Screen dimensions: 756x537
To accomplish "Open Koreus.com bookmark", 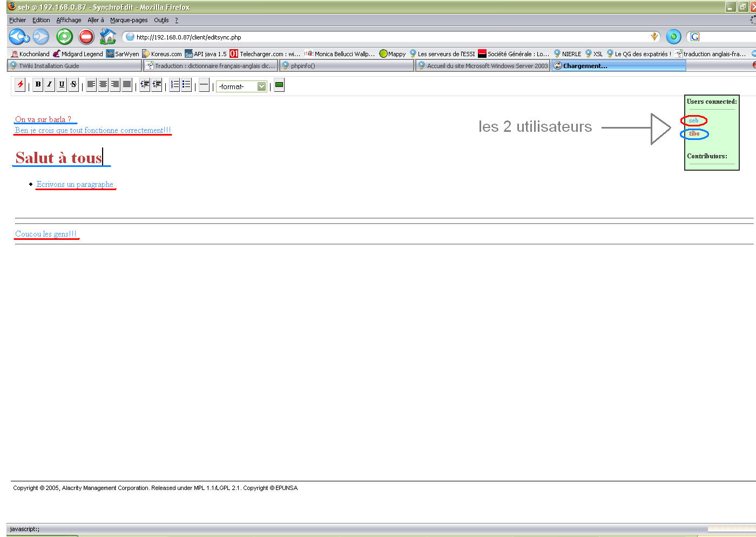I will coord(162,53).
